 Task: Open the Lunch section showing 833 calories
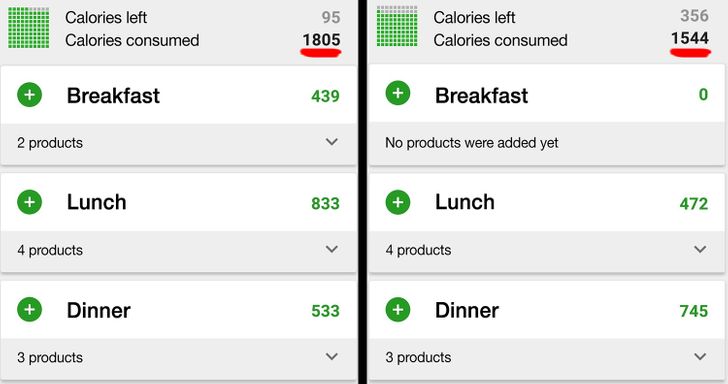[179, 202]
